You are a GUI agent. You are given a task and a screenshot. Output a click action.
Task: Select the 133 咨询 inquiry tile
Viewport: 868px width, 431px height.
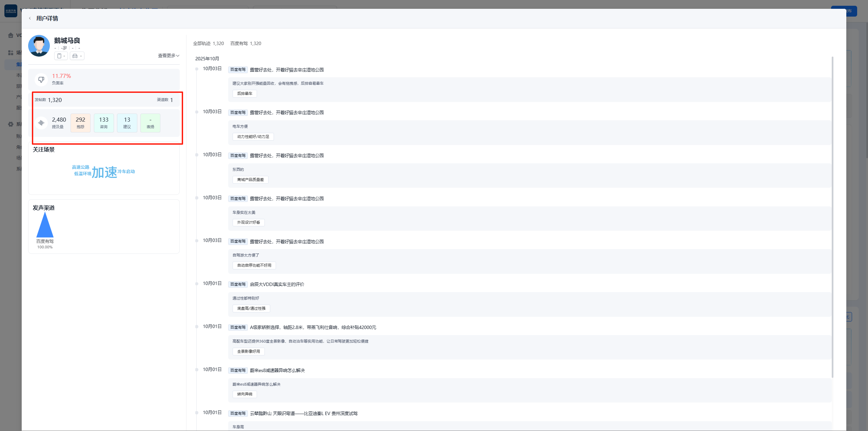coord(104,123)
